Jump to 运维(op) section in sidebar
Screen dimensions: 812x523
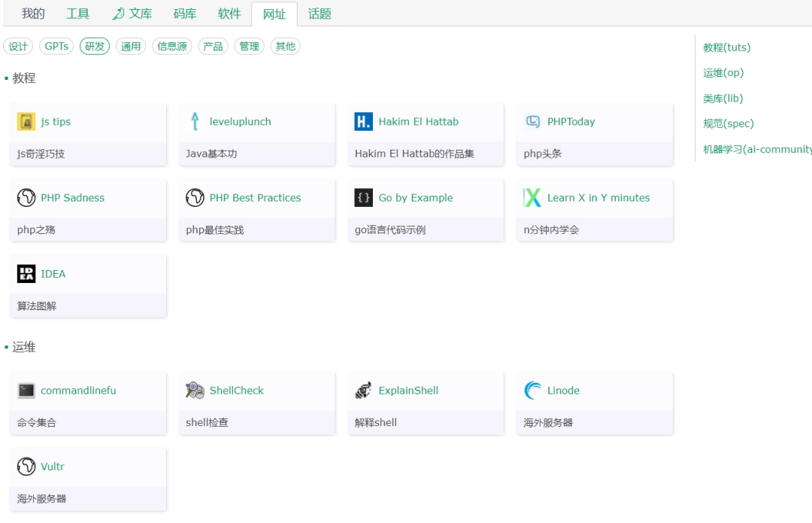723,73
